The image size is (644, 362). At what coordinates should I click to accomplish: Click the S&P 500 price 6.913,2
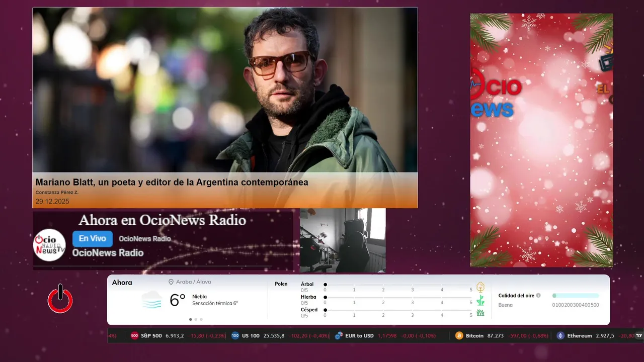(176, 336)
